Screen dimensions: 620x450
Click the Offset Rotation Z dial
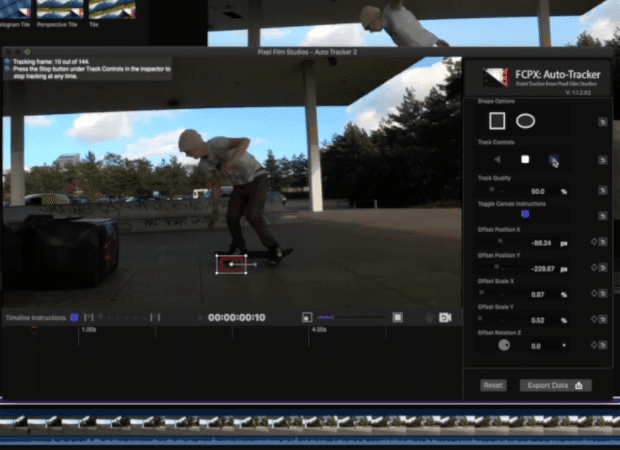tap(504, 345)
